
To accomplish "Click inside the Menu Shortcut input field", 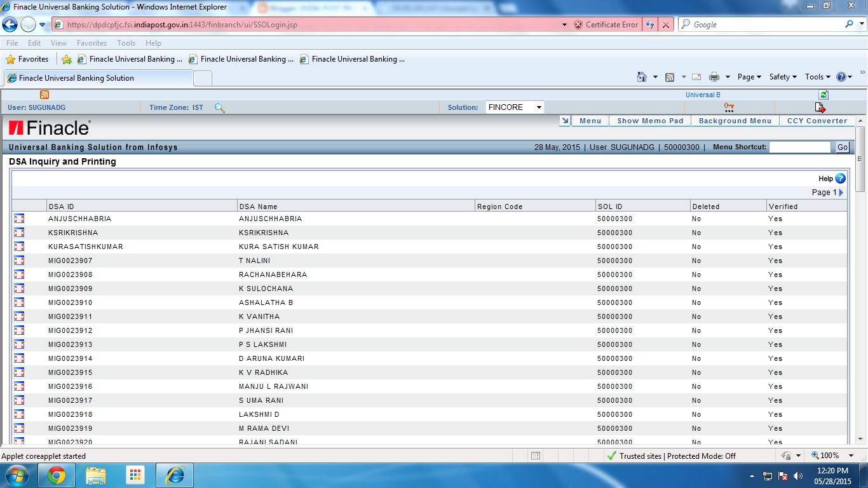I will [799, 147].
